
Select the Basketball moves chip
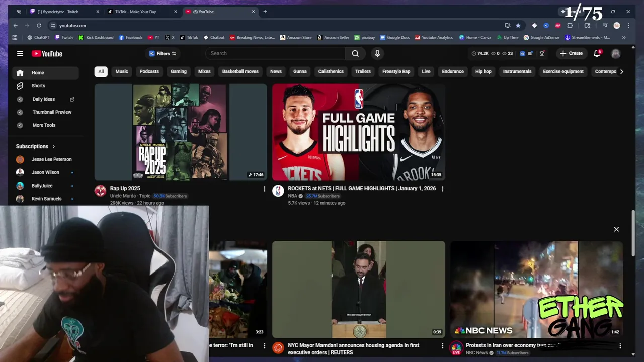click(240, 71)
